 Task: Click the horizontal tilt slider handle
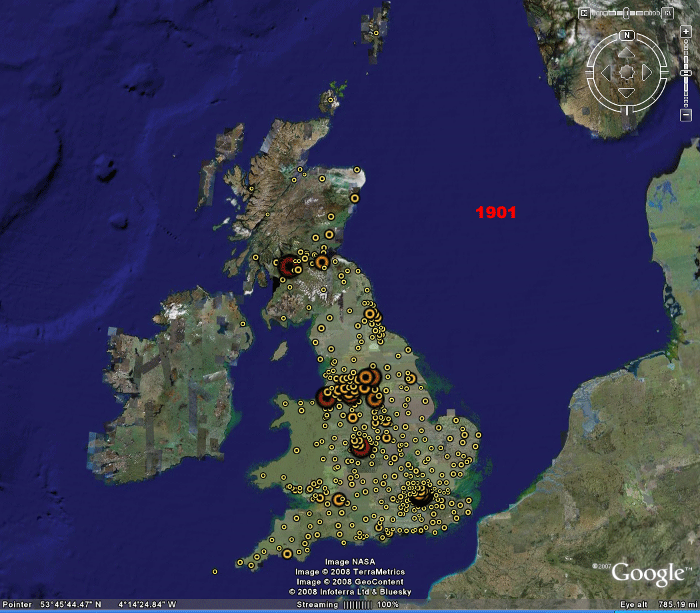click(x=627, y=13)
